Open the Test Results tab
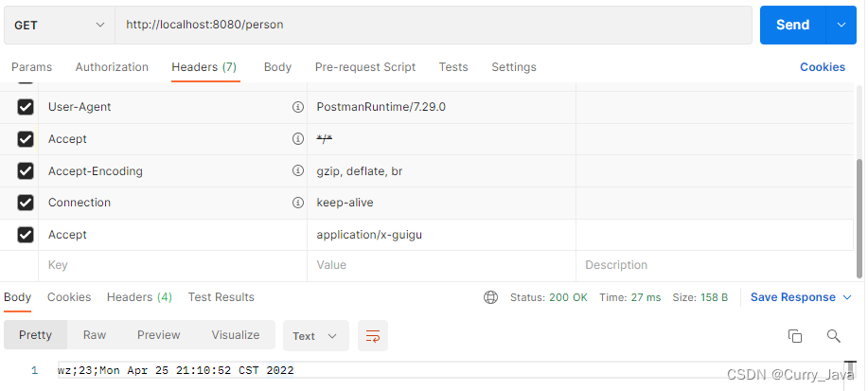This screenshot has width=868, height=391. tap(221, 297)
